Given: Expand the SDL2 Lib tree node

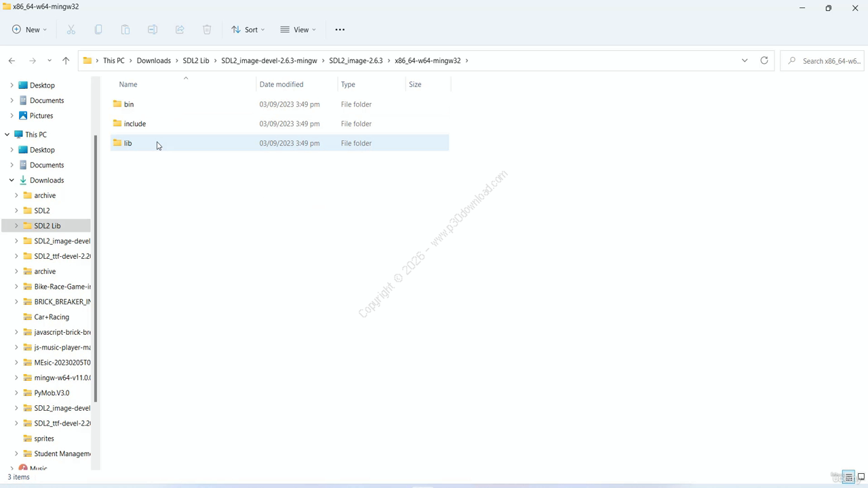Looking at the screenshot, I should pyautogui.click(x=16, y=226).
